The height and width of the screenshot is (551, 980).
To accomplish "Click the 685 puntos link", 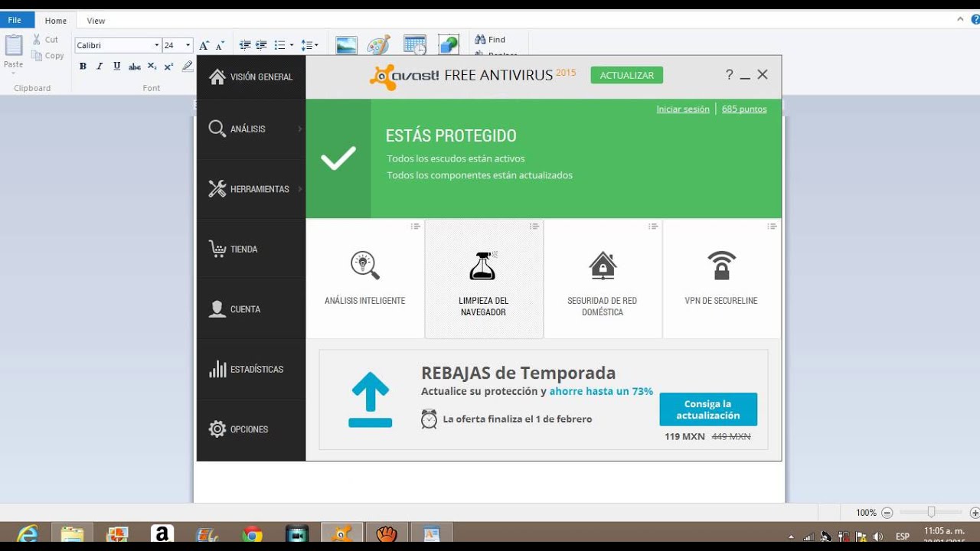I will (744, 109).
